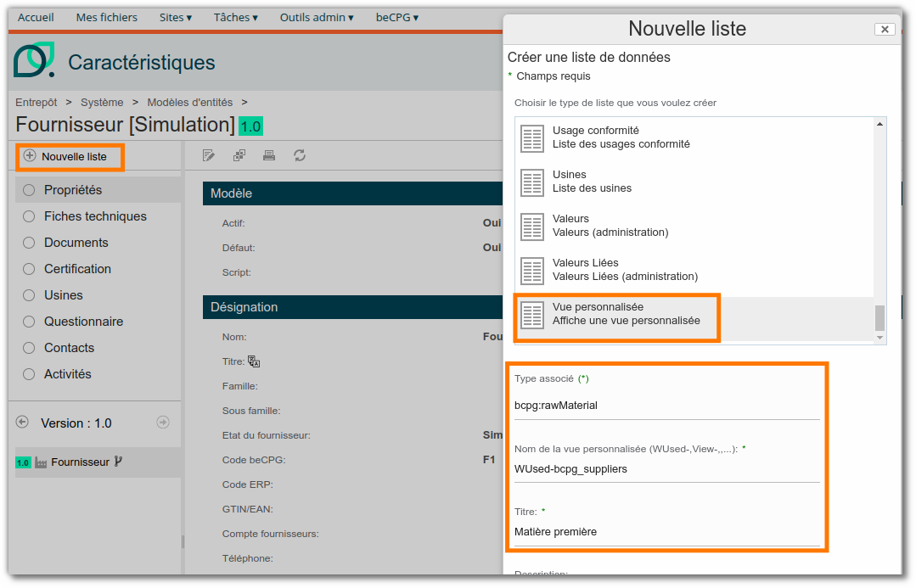Click the Désignation section header
Screen dimensions: 916x588
[x=352, y=307]
